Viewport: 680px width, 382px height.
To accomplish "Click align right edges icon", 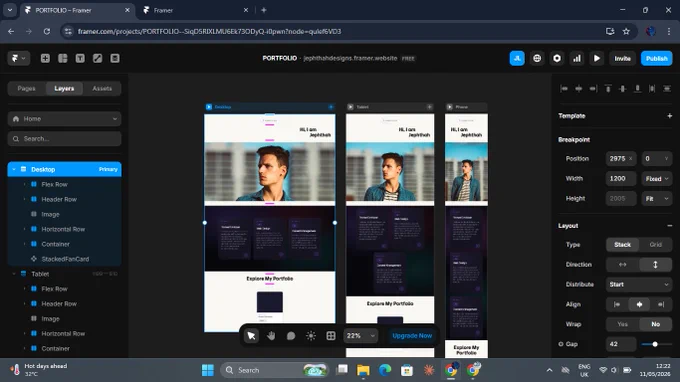I will click(x=593, y=88).
